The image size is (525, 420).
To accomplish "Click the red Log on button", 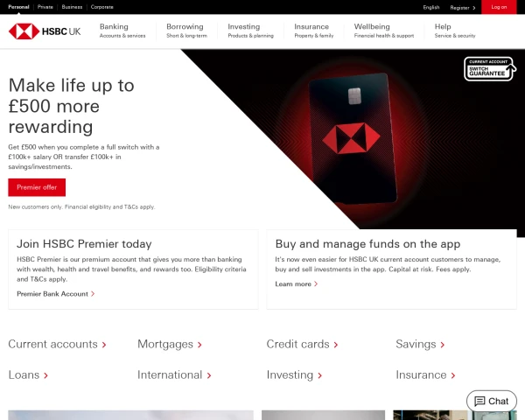I will coord(499,7).
